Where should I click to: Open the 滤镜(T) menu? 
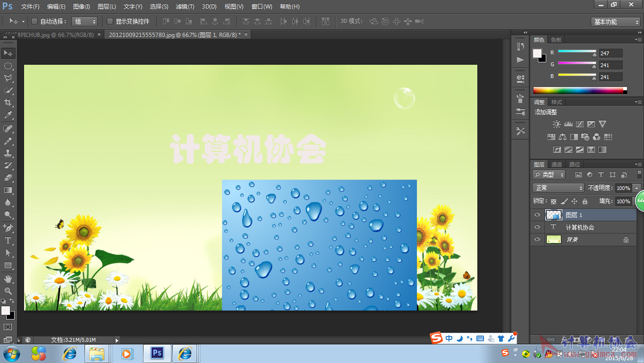pos(185,7)
